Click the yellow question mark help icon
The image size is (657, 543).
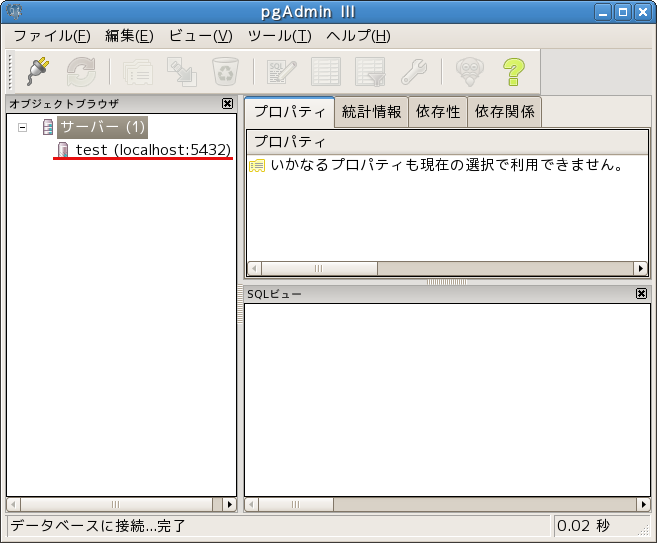coord(514,72)
